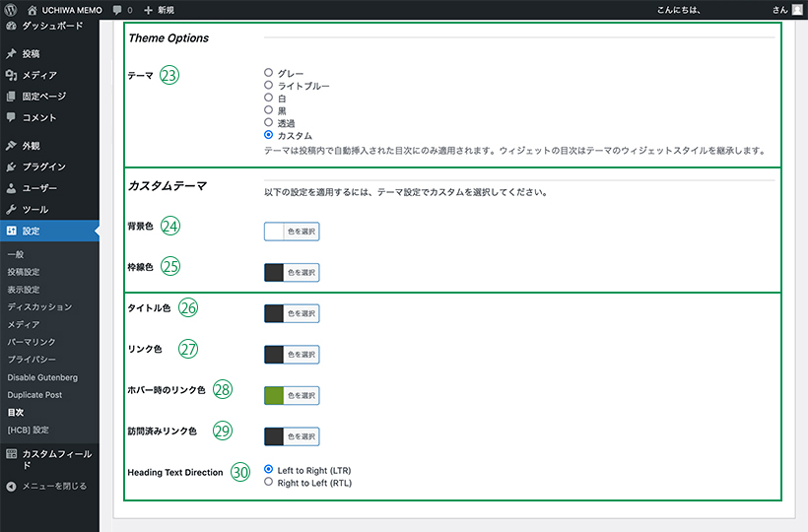Image resolution: width=808 pixels, height=532 pixels.
Task: Click the 固定ページ pages icon
Action: coord(11,97)
